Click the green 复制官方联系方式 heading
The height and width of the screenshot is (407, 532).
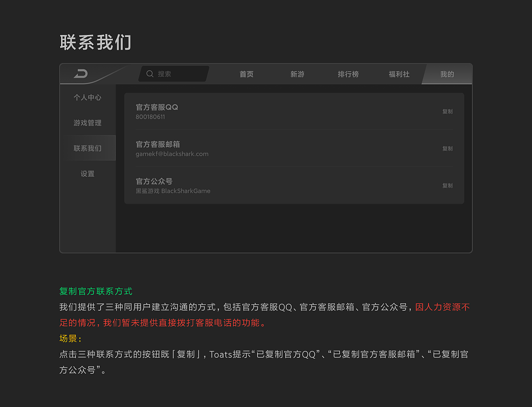(95, 291)
